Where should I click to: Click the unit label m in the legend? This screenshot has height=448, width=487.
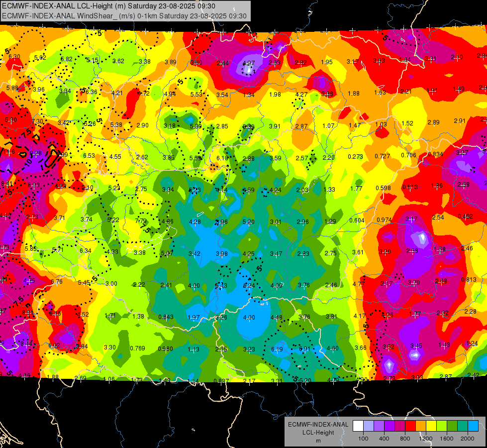click(x=318, y=441)
